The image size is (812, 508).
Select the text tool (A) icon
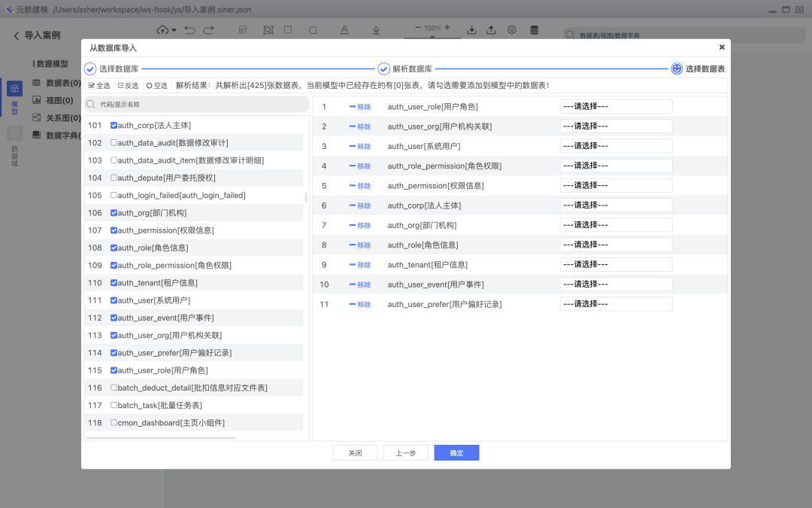[x=345, y=30]
